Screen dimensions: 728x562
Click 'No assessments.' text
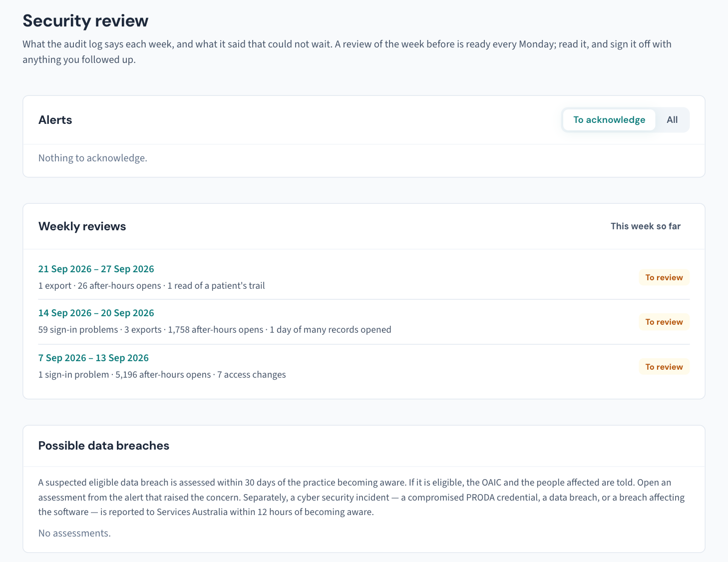coord(74,533)
